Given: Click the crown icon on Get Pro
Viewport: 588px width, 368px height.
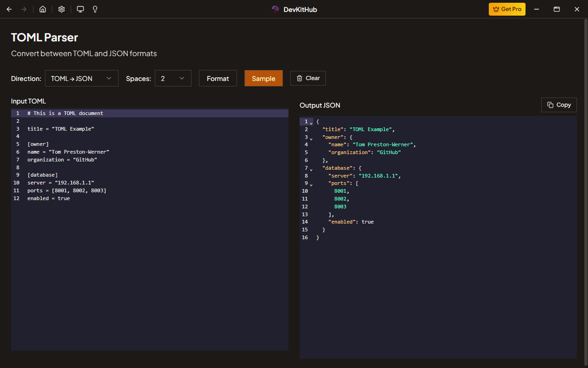Looking at the screenshot, I should [496, 9].
